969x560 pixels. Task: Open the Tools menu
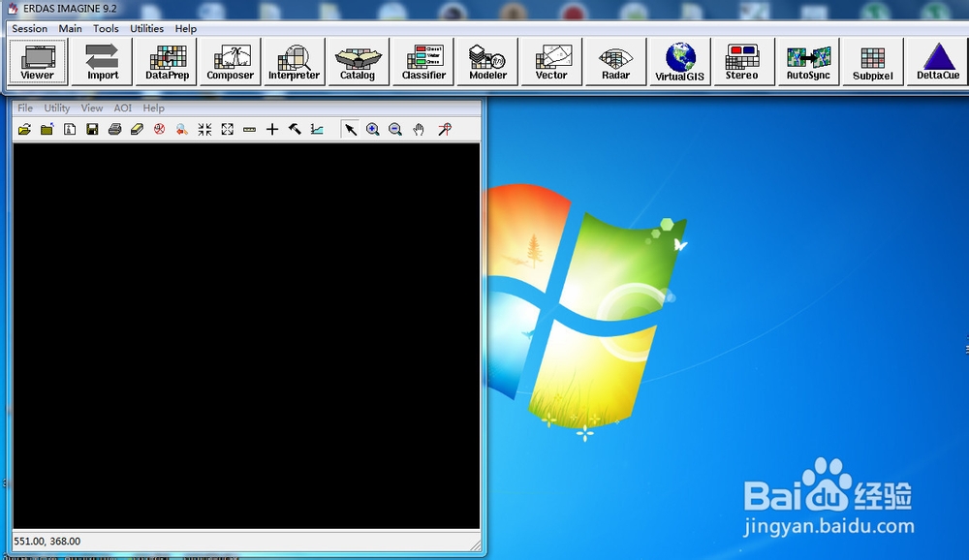(106, 28)
